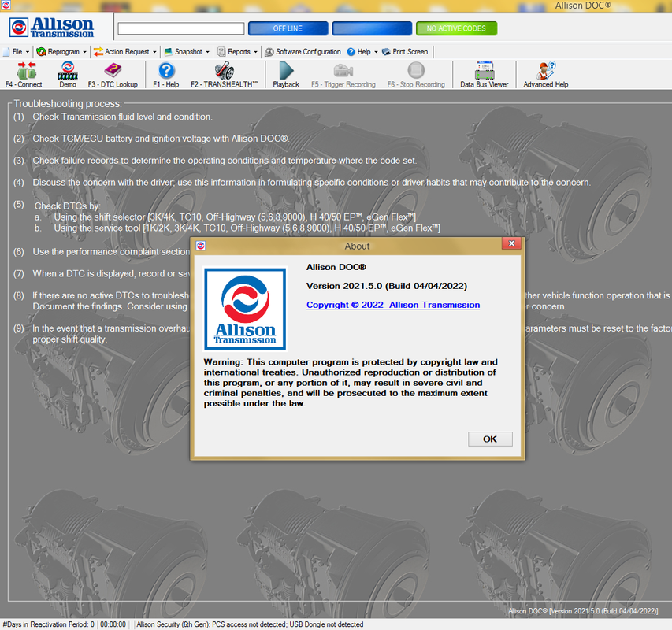Viewport: 672px width, 630px height.
Task: Click the Allison logo in About dialog
Action: [245, 309]
